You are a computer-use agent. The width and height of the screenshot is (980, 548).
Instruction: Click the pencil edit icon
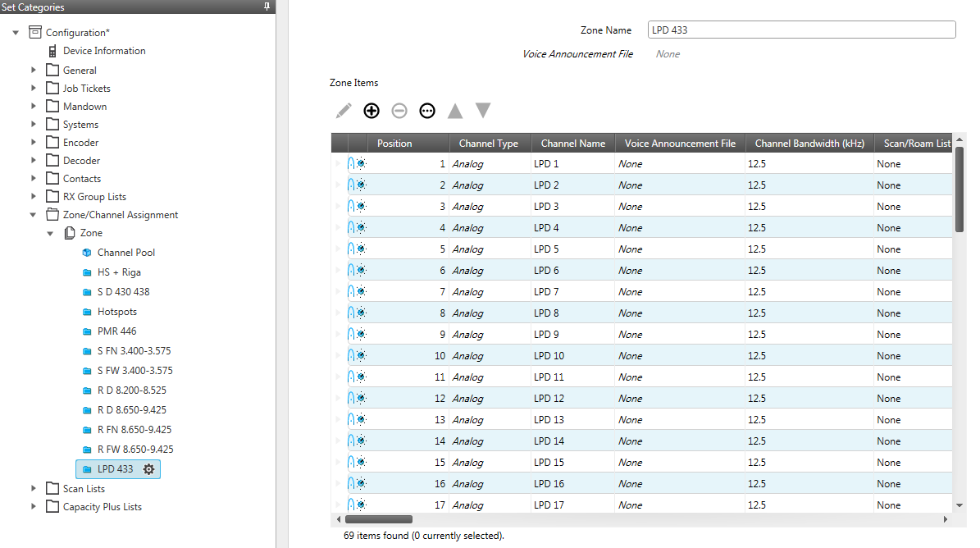[344, 111]
